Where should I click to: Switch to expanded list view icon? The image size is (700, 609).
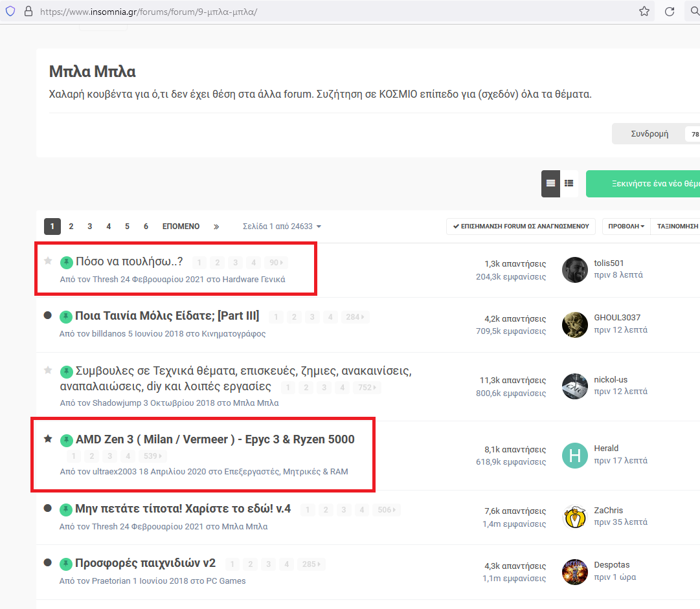pos(550,183)
